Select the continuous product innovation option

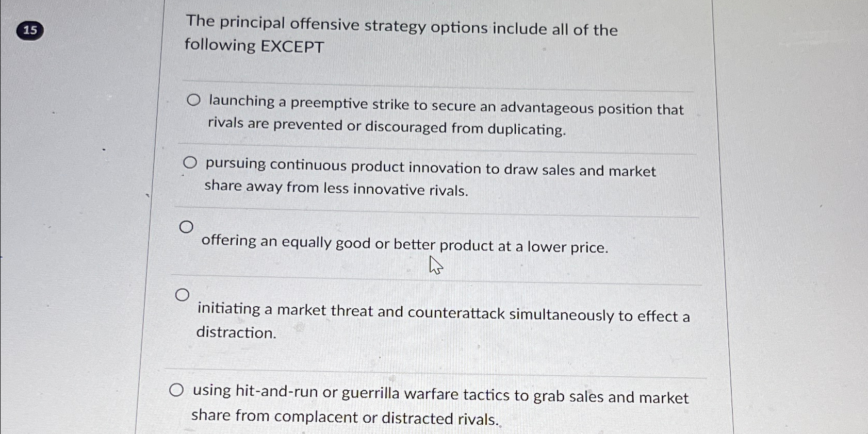pos(190,163)
